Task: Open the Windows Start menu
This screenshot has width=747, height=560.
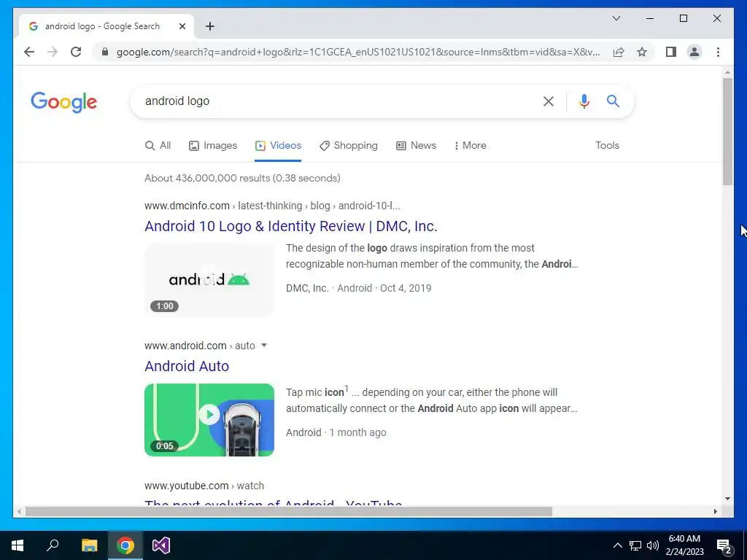Action: [18, 545]
